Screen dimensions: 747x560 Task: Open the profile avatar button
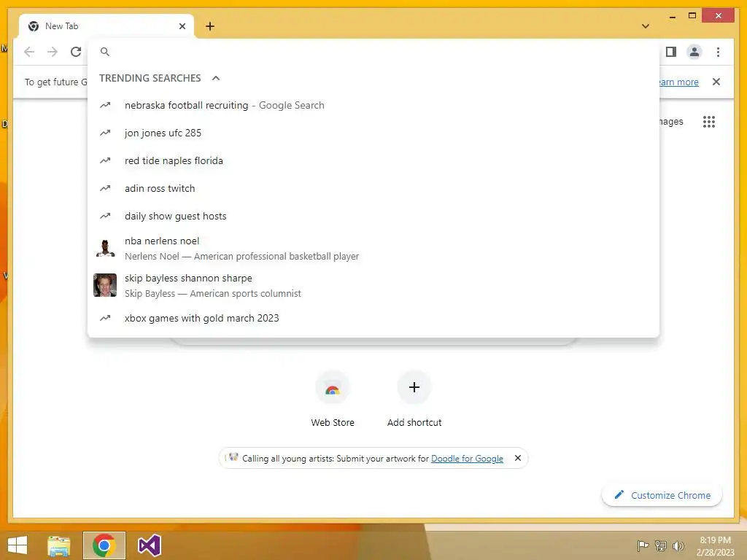coord(694,52)
